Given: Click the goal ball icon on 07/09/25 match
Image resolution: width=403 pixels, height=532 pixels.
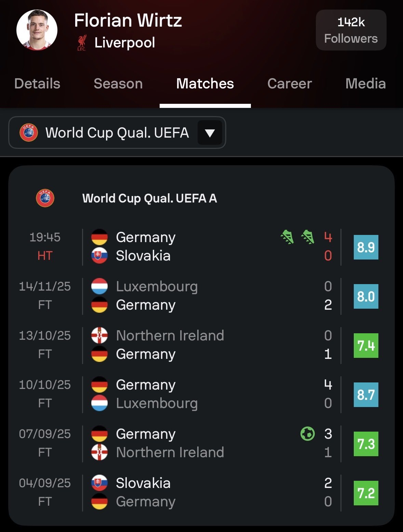Looking at the screenshot, I should [307, 434].
